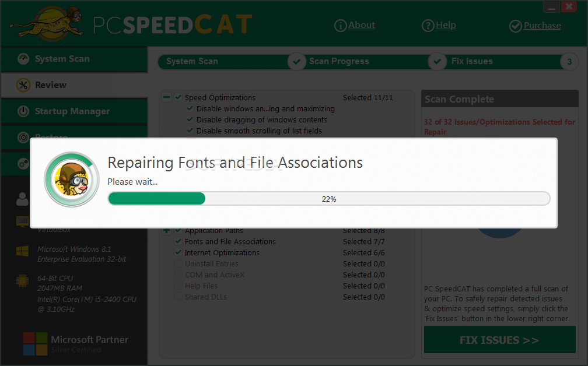588x366 pixels.
Task: Click 'Selected 6/6' text
Action: coord(363,252)
